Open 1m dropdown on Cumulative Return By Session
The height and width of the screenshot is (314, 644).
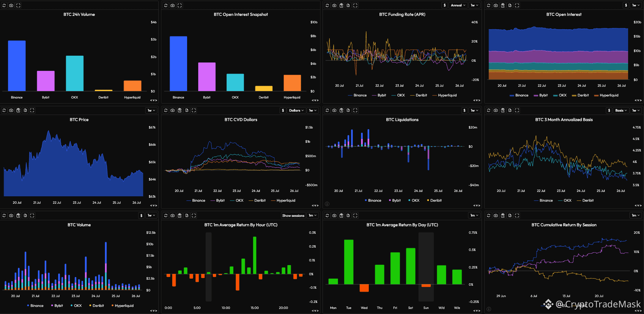point(636,215)
